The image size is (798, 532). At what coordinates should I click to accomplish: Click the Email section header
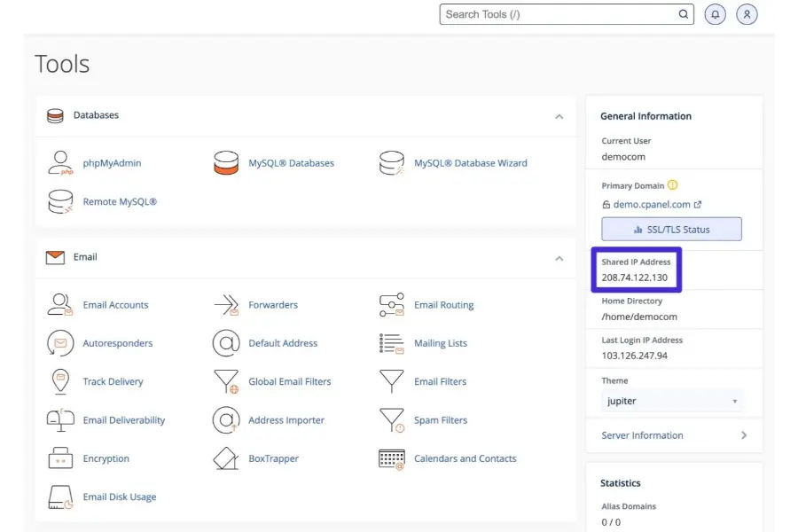click(305, 258)
